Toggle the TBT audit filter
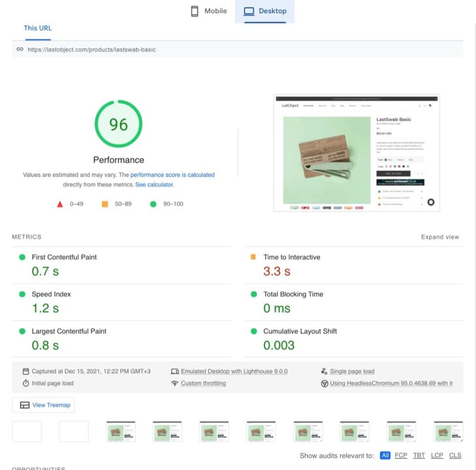Screen dimensions: 476x470 419,455
